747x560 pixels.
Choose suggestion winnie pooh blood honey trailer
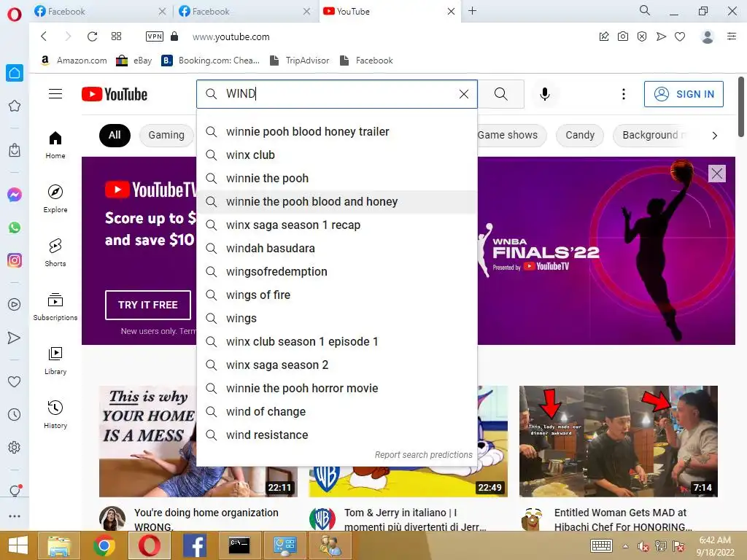coord(337,131)
